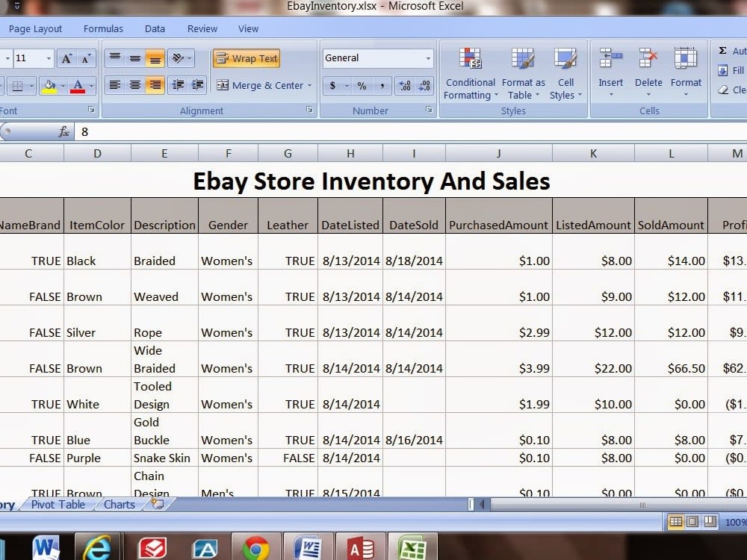Decrease font size with Shrink Font icon

point(86,58)
